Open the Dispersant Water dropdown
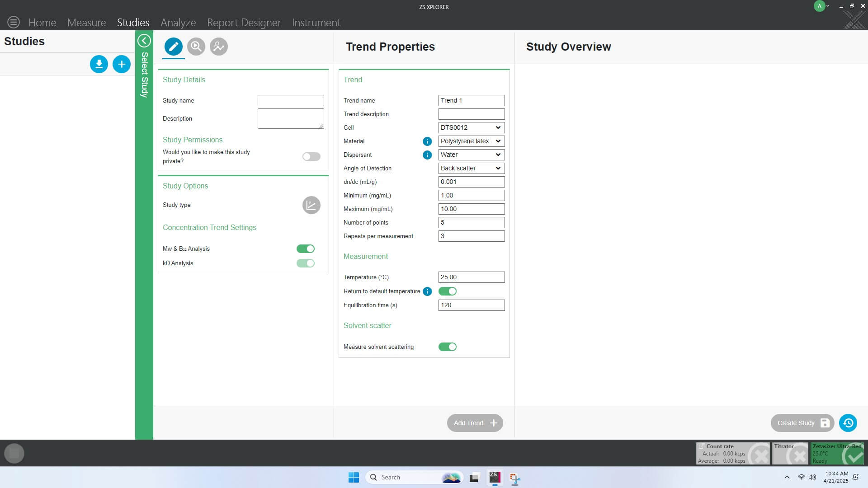The height and width of the screenshot is (488, 868). coord(472,155)
